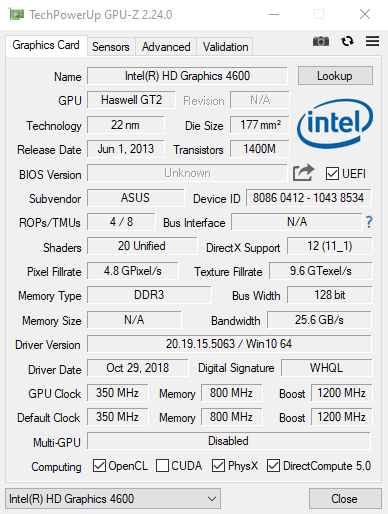Click the Driver Version text field
Viewport: 388px width, 514px height.
229,344
